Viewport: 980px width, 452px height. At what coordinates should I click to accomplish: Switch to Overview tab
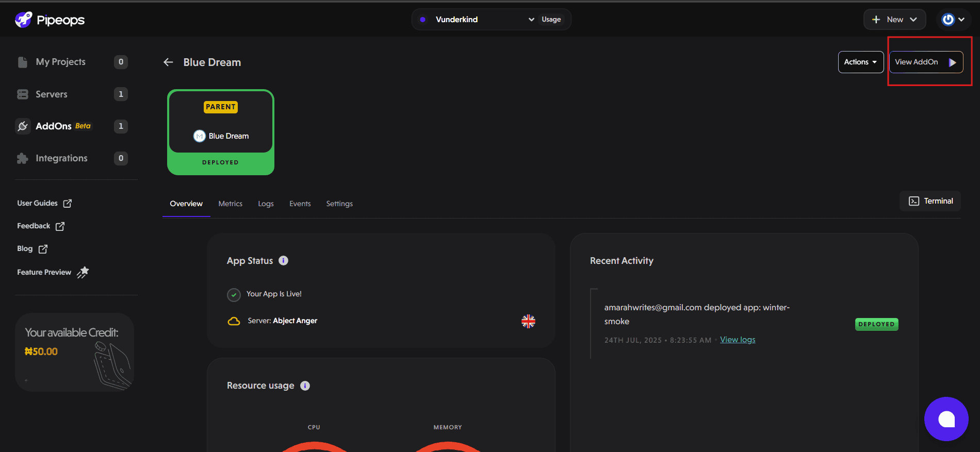186,204
